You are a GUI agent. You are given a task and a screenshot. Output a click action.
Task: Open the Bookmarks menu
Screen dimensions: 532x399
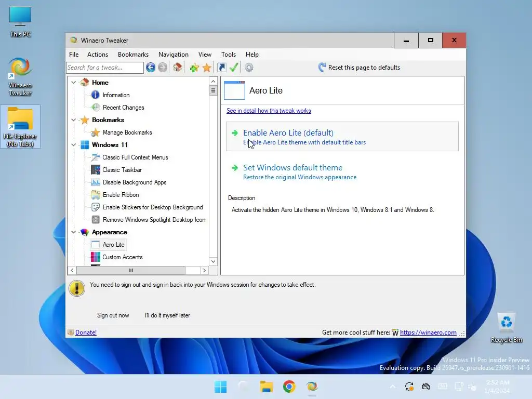click(x=133, y=54)
